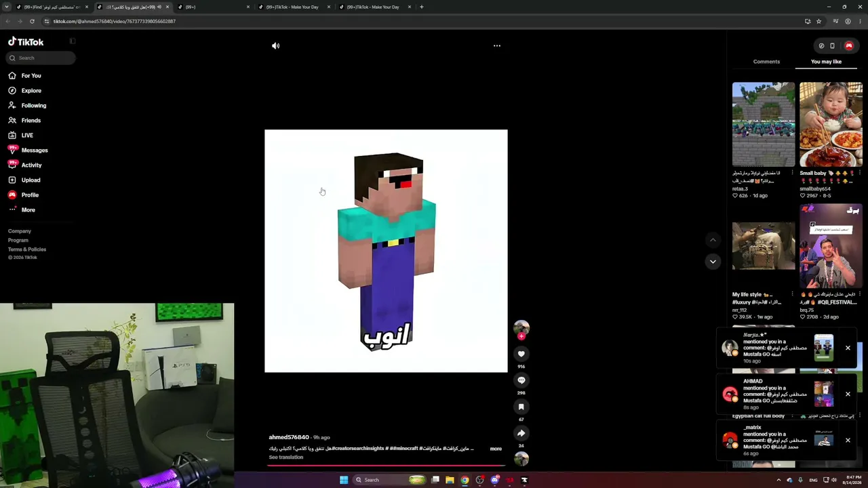The height and width of the screenshot is (488, 868).
Task: Click the browser address bar URL
Action: point(115,21)
